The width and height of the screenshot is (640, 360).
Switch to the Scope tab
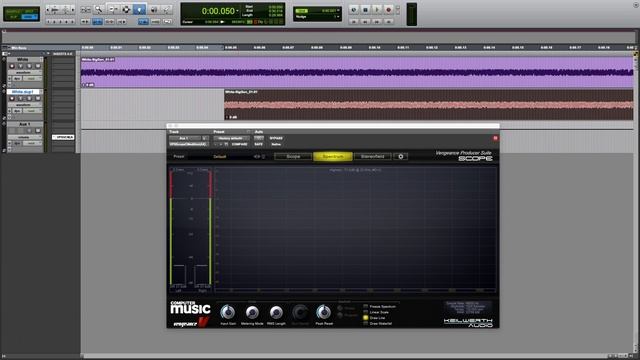pos(293,156)
